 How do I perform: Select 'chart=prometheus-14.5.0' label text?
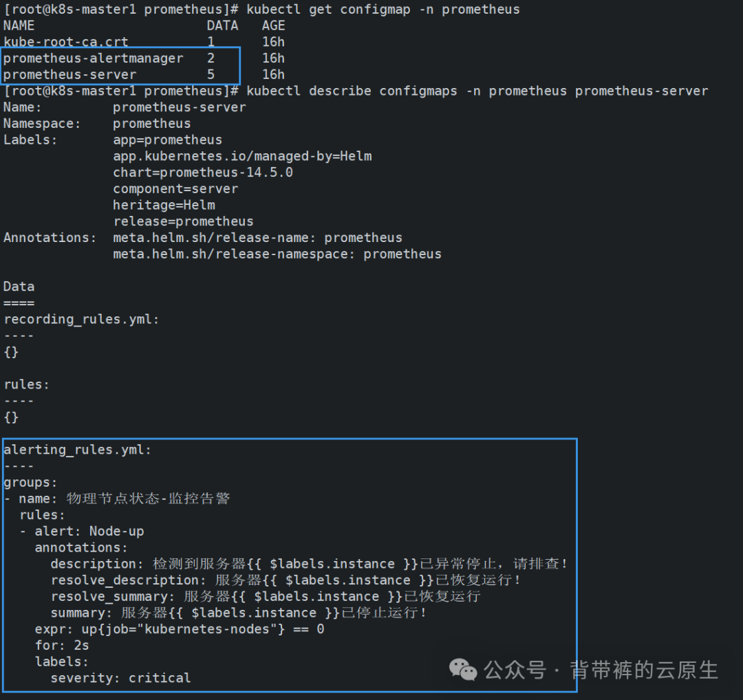(203, 173)
